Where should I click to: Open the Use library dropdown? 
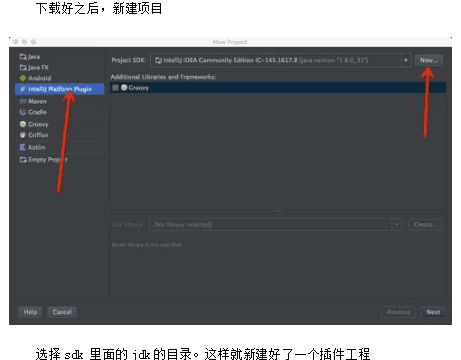coord(276,224)
